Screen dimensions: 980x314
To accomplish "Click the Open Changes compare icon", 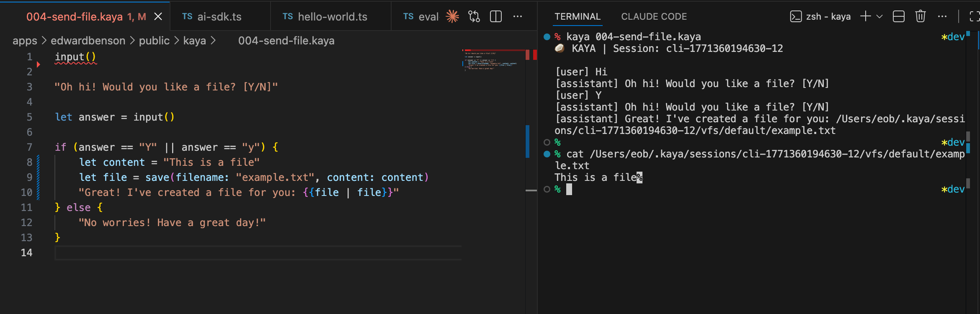I will [474, 17].
